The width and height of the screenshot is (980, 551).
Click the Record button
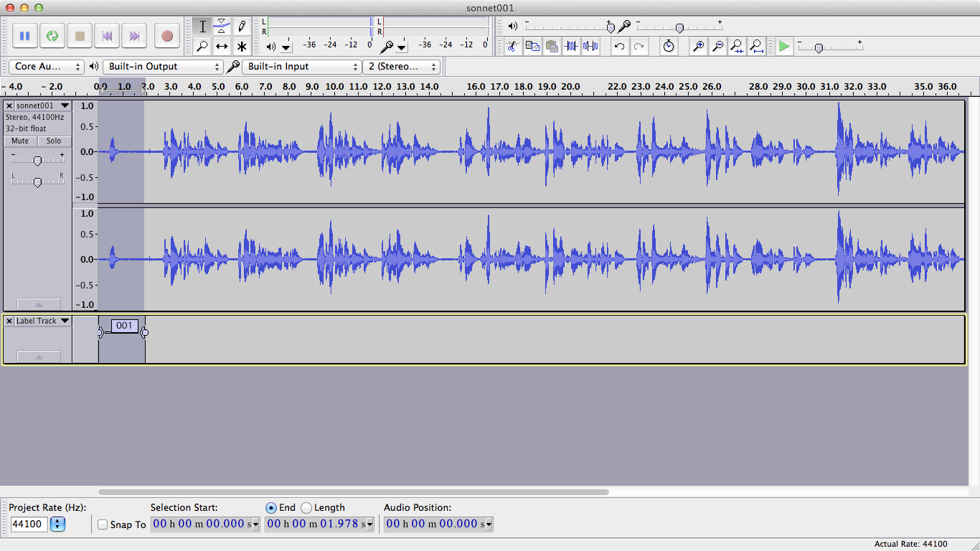click(x=167, y=36)
